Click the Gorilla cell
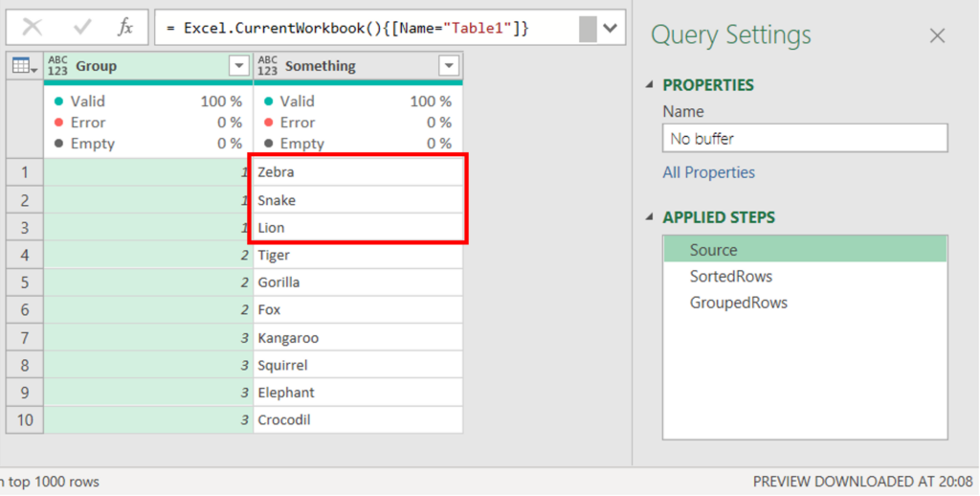980x496 pixels. [x=358, y=282]
